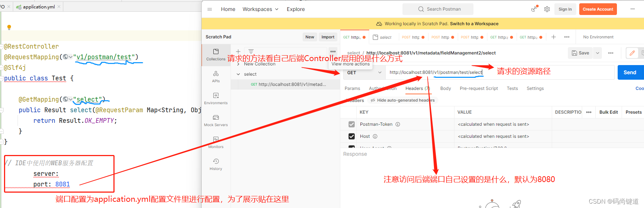Open the Explore page
Viewport: 644px width, 208px height.
click(x=296, y=9)
